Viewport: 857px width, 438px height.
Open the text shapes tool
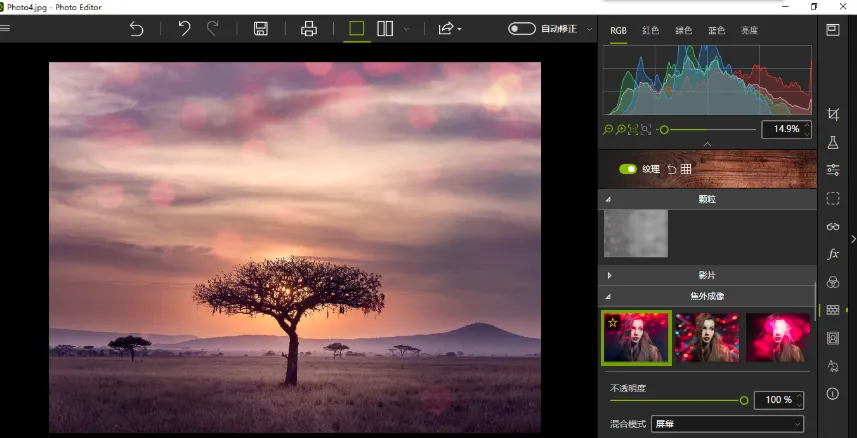point(832,366)
